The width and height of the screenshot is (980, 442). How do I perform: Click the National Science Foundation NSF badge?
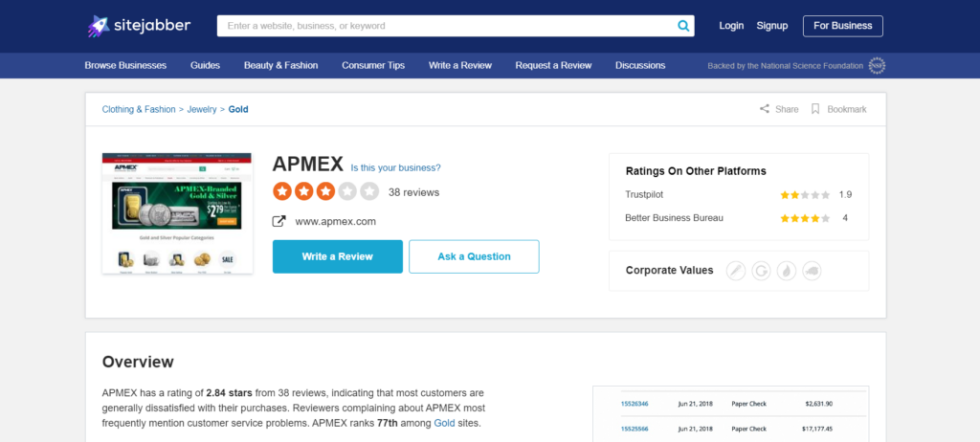[877, 66]
